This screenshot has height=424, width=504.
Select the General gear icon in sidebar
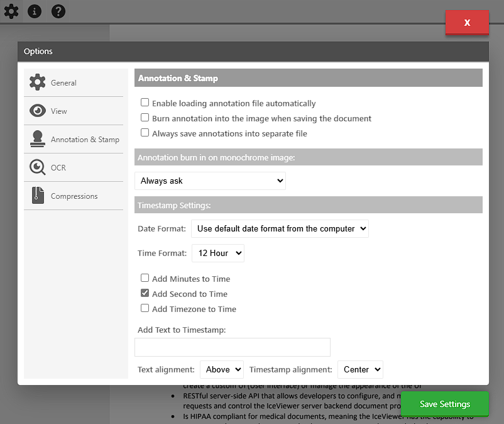38,82
